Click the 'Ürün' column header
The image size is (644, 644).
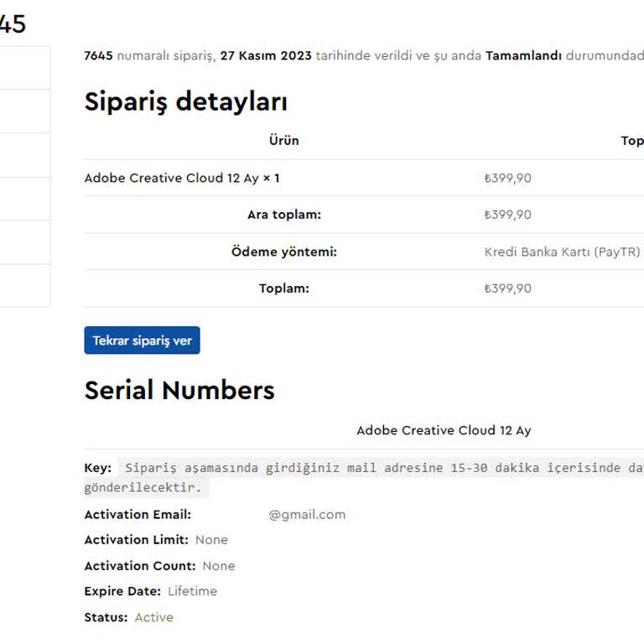(283, 141)
